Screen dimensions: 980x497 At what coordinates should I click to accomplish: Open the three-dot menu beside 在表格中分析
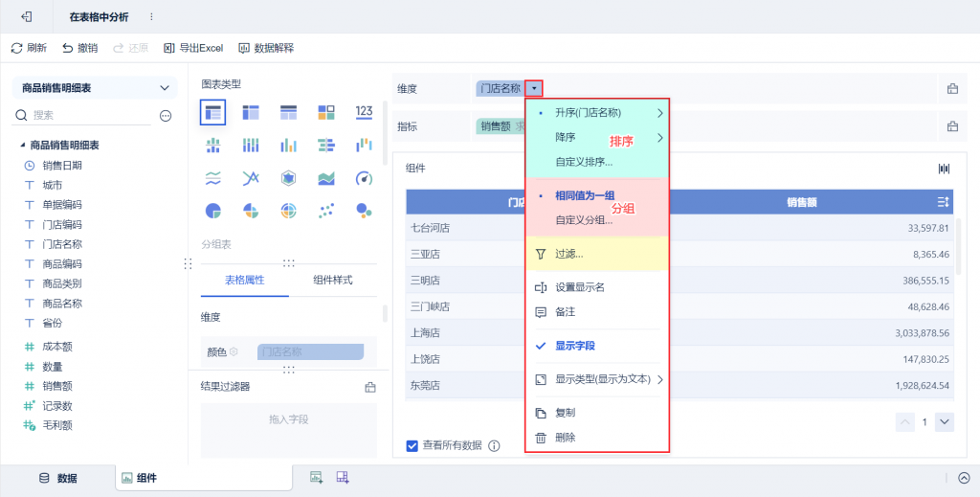coord(150,17)
